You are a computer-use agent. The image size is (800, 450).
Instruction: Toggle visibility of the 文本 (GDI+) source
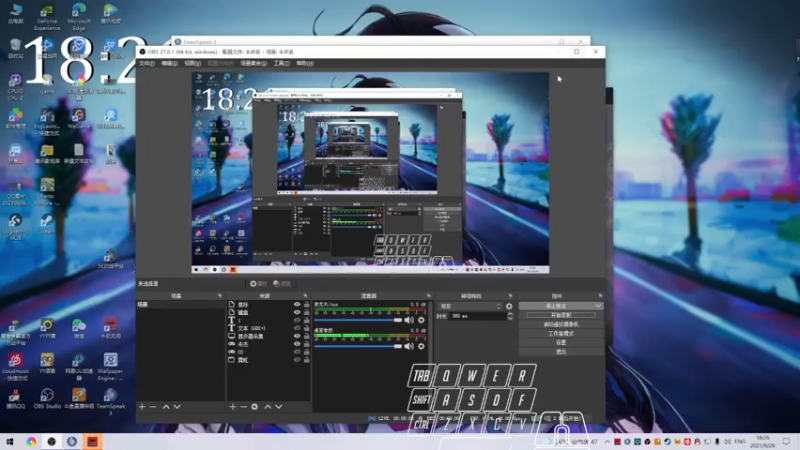click(297, 328)
